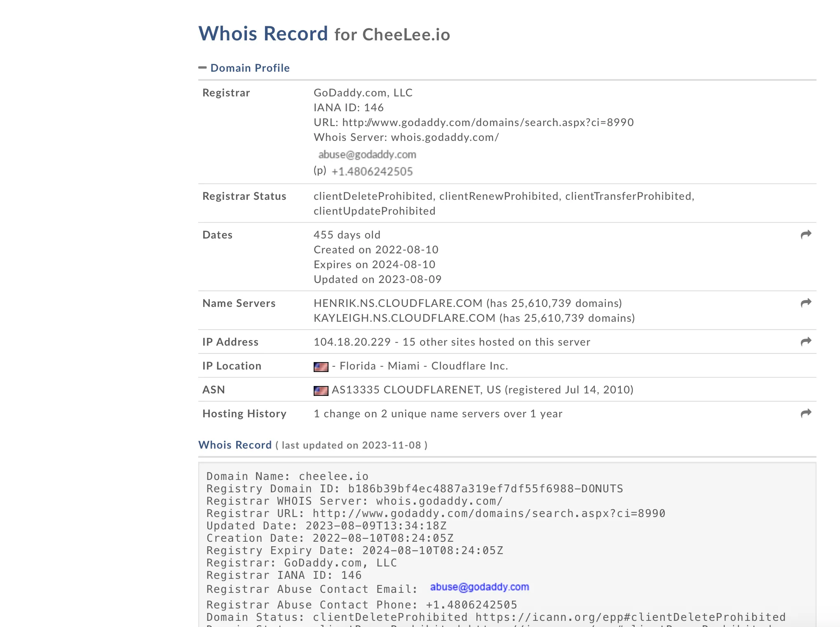Screen dimensions: 840x627
Task: Click the 'IP Location' row label
Action: 232,366
